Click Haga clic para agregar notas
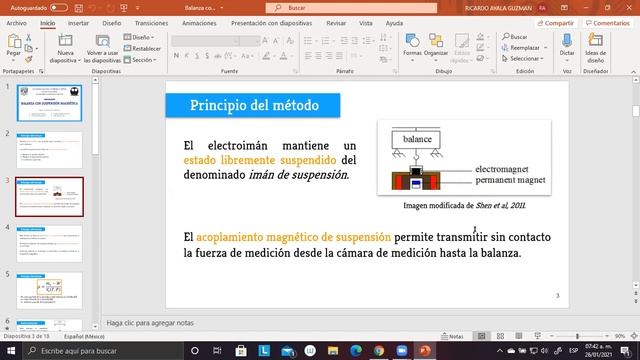This screenshot has width=640, height=360. (150, 323)
